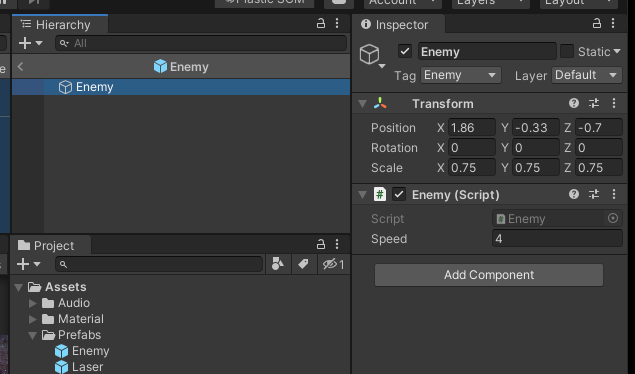
Task: Click the C# script icon of Enemy component
Action: 380,194
